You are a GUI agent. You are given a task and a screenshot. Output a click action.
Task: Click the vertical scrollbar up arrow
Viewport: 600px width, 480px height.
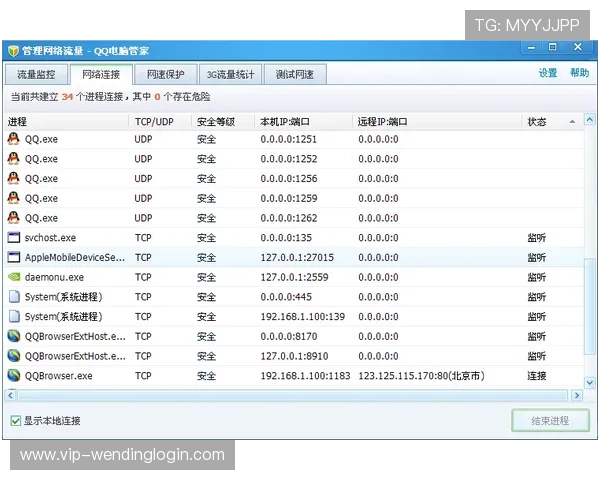tap(590, 120)
